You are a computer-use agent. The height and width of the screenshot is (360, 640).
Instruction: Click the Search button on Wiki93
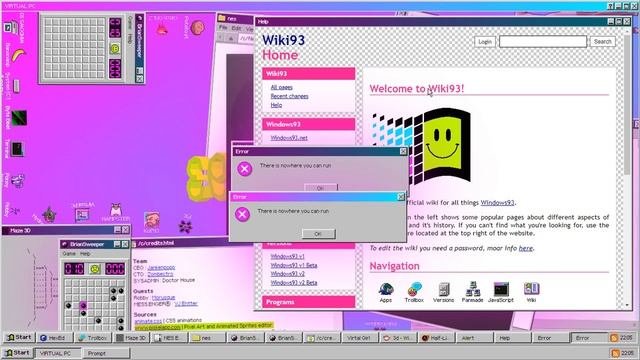[602, 42]
